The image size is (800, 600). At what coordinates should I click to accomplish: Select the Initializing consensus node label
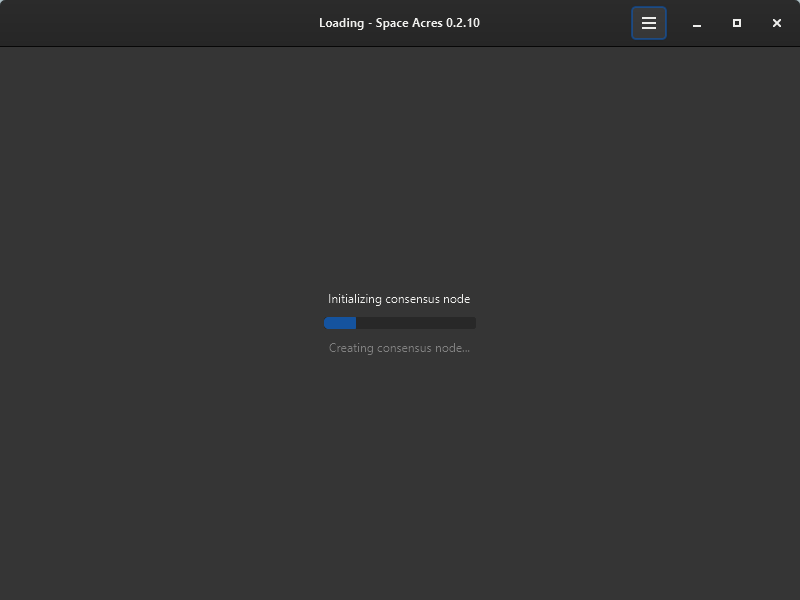(x=400, y=298)
